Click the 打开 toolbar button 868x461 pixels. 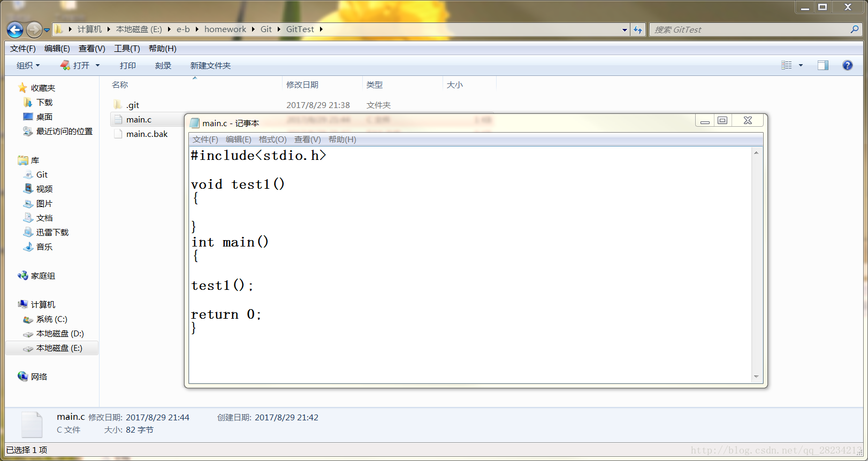[75, 65]
